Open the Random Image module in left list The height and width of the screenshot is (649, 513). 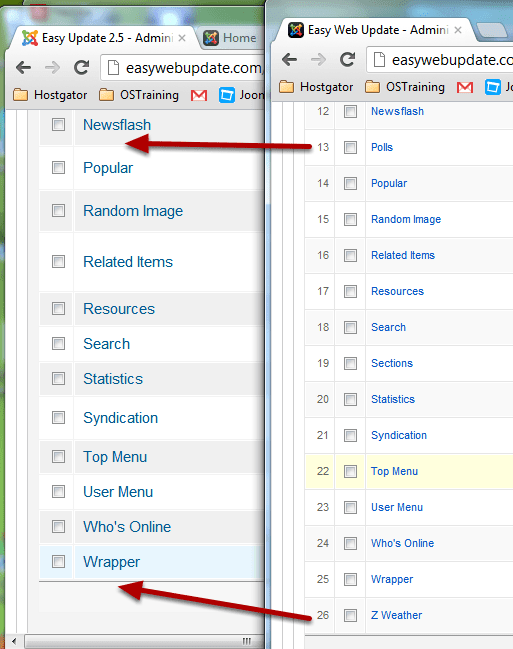(x=133, y=211)
